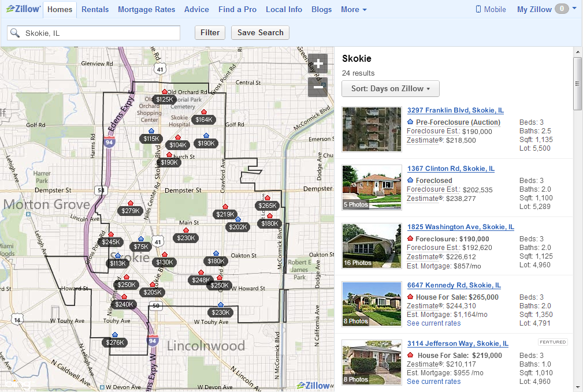583x392 pixels.
Task: Zoom out on the map with minus button
Action: [x=317, y=87]
